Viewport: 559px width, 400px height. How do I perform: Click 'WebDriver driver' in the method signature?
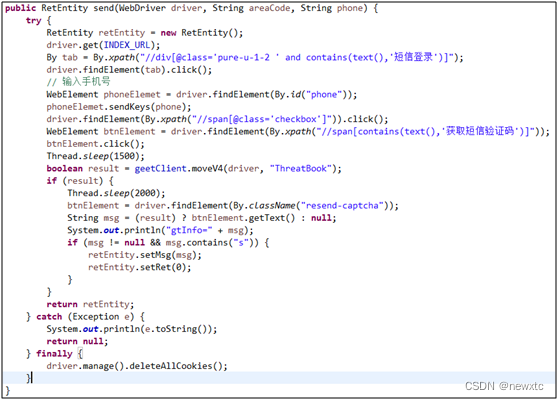160,8
